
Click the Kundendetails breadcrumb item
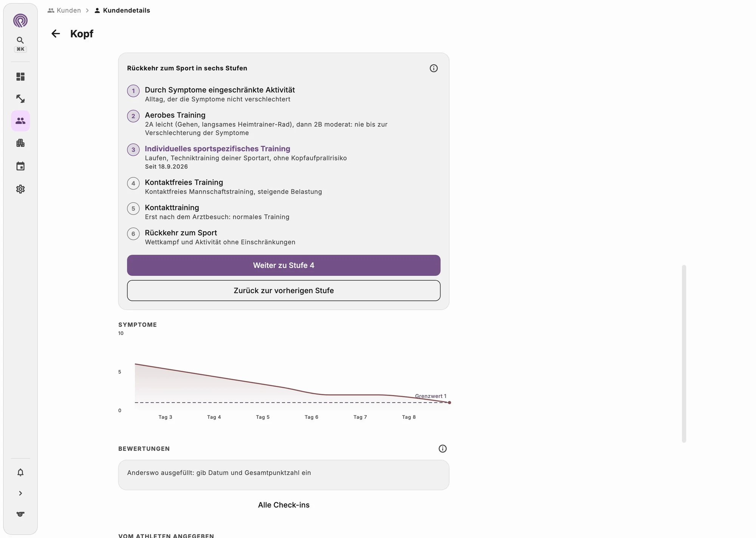(x=122, y=10)
